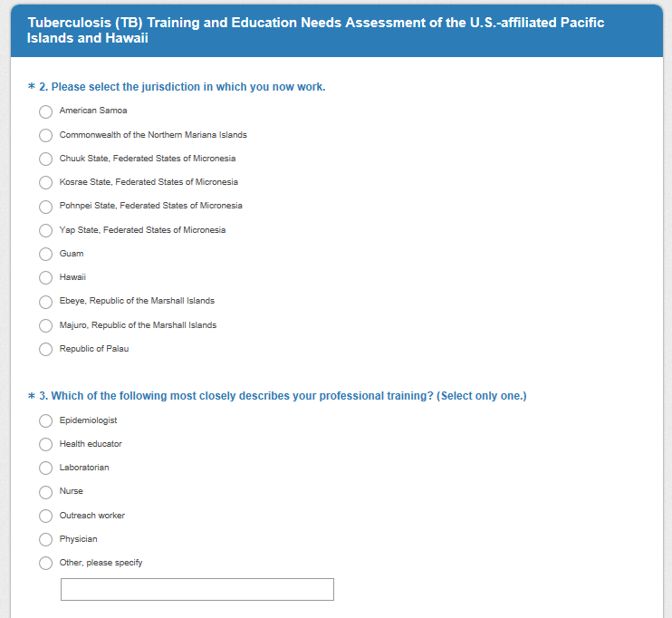The width and height of the screenshot is (672, 618).
Task: Select the Physician radio button
Action: [x=45, y=540]
